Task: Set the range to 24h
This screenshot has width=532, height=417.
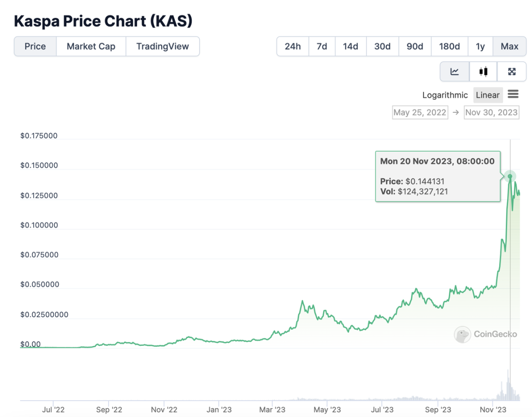Action: tap(292, 46)
